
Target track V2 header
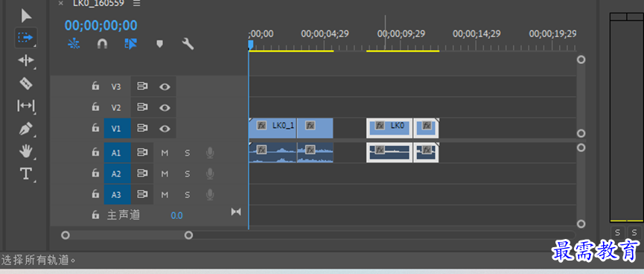coord(116,108)
